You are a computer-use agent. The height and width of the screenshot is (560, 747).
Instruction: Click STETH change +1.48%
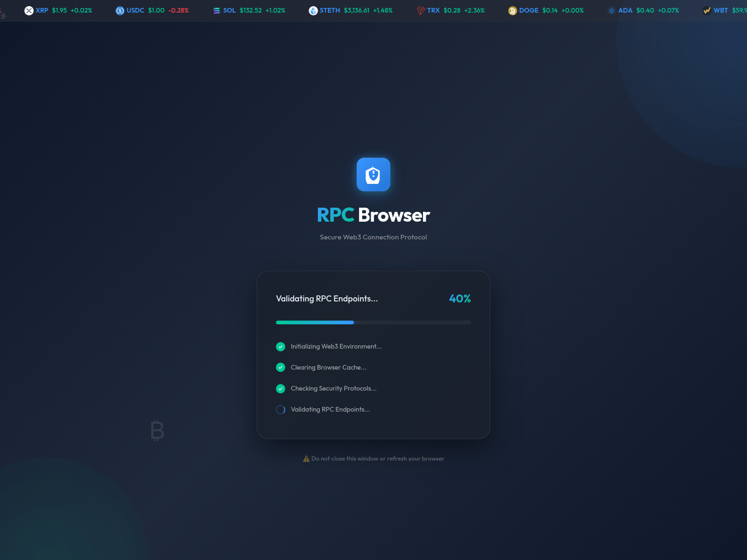click(x=383, y=10)
